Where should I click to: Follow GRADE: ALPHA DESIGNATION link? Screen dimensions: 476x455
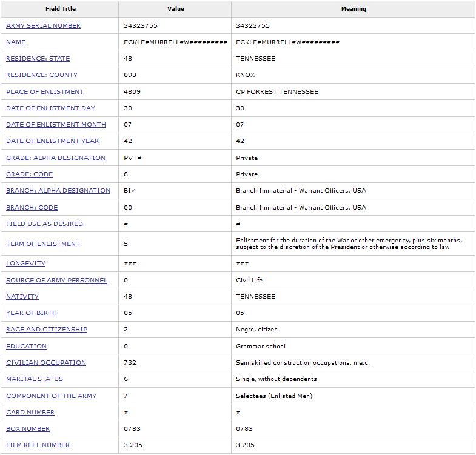56,158
